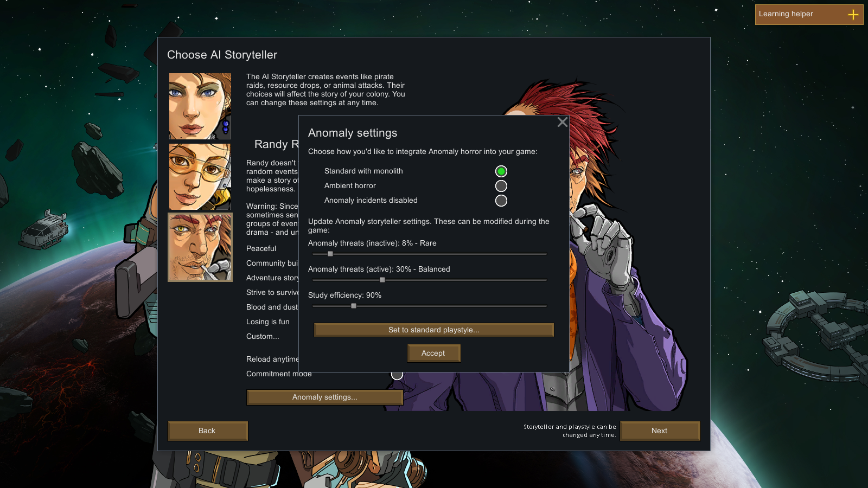The width and height of the screenshot is (868, 488).
Task: Choose Adventure story difficulty
Action: pyautogui.click(x=272, y=278)
